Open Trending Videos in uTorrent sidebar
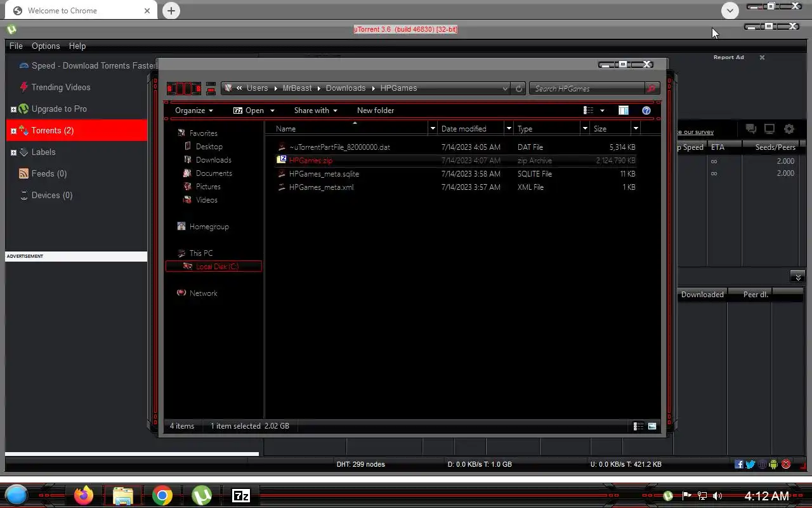Image resolution: width=812 pixels, height=508 pixels. 61,87
